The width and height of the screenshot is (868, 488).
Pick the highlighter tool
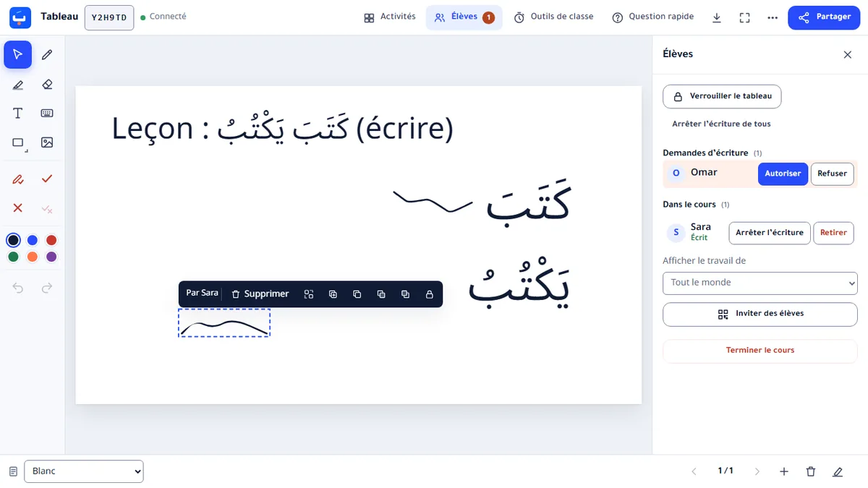18,85
